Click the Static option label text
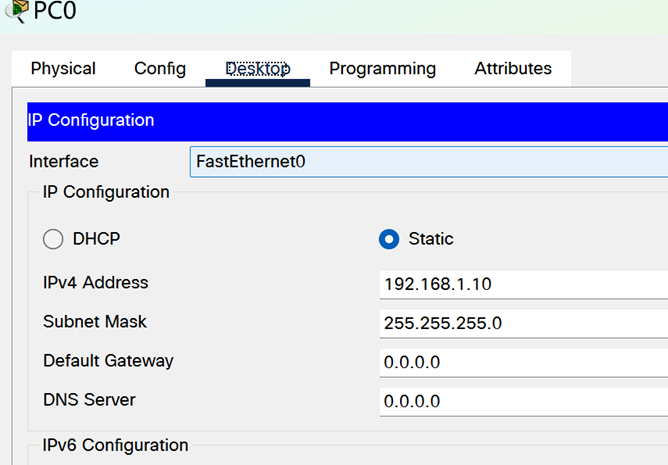Viewport: 668px width, 465px height. pyautogui.click(x=431, y=239)
